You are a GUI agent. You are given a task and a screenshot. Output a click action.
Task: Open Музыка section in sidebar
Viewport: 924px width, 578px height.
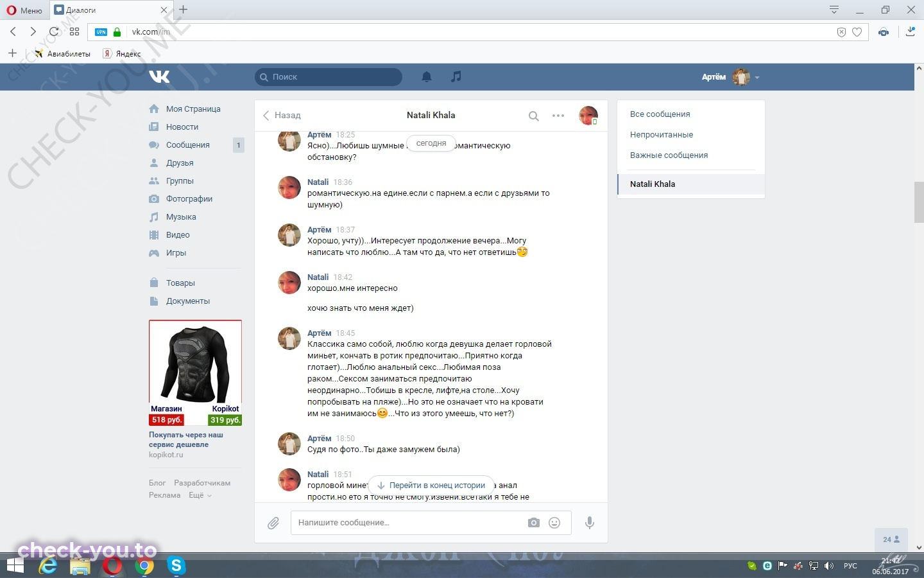181,217
